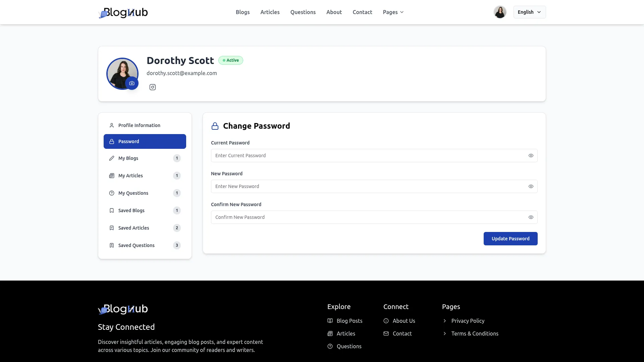
Task: Open the Instagram profile icon
Action: click(153, 87)
